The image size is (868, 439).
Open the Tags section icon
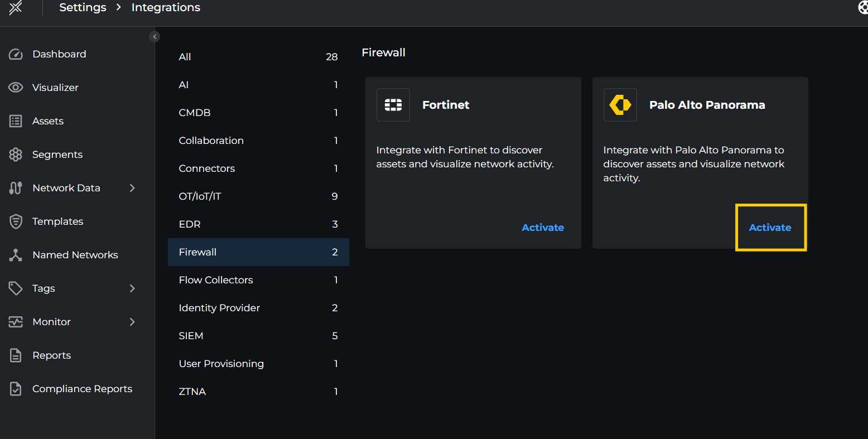pos(15,288)
